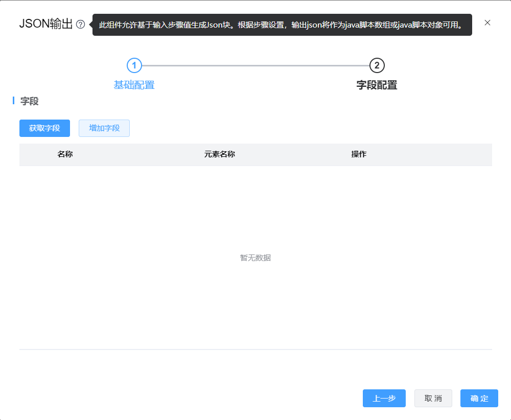This screenshot has height=420, width=511.
Task: Click the dark tooltip describing the component
Action: coord(282,25)
